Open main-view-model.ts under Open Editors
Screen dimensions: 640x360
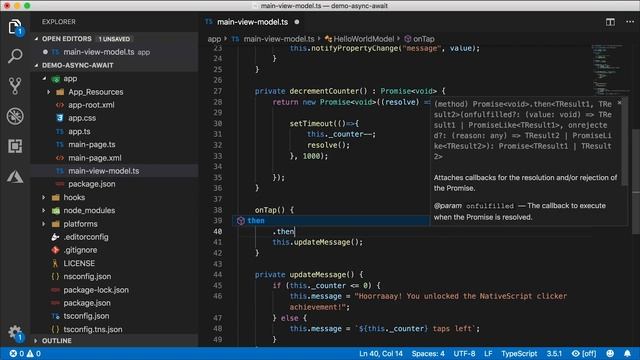[x=114, y=52]
